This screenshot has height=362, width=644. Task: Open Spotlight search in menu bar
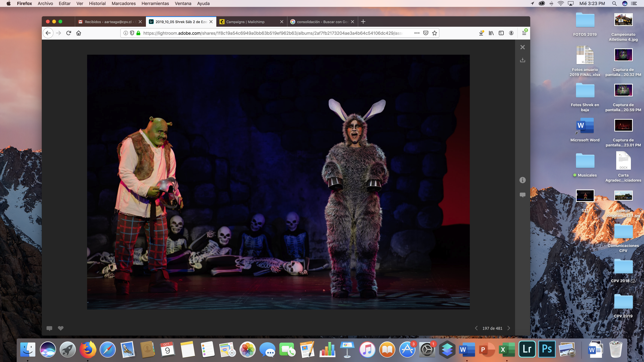coord(614,3)
